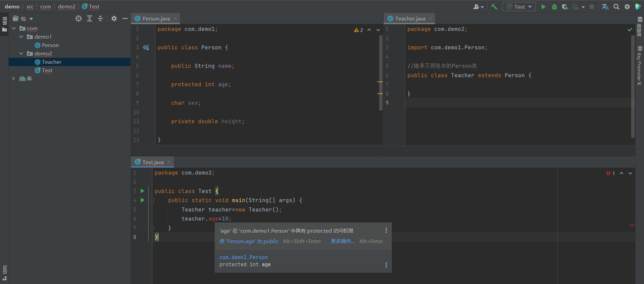This screenshot has height=284, width=644.
Task: Expand the 库 libraries node
Action: [13, 79]
